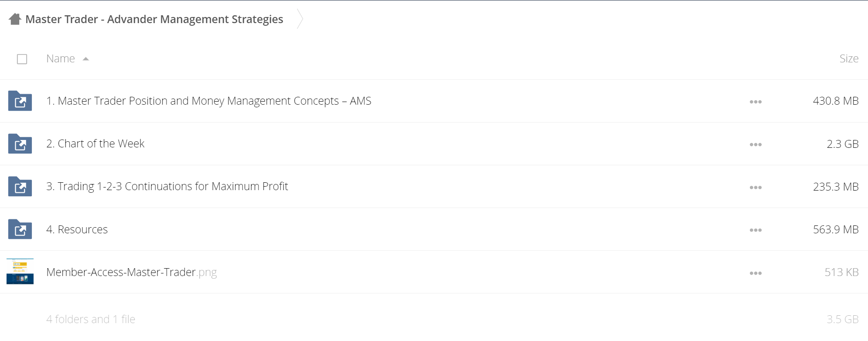Open the 4. Resources folder name
The width and height of the screenshot is (868, 341).
coord(77,229)
